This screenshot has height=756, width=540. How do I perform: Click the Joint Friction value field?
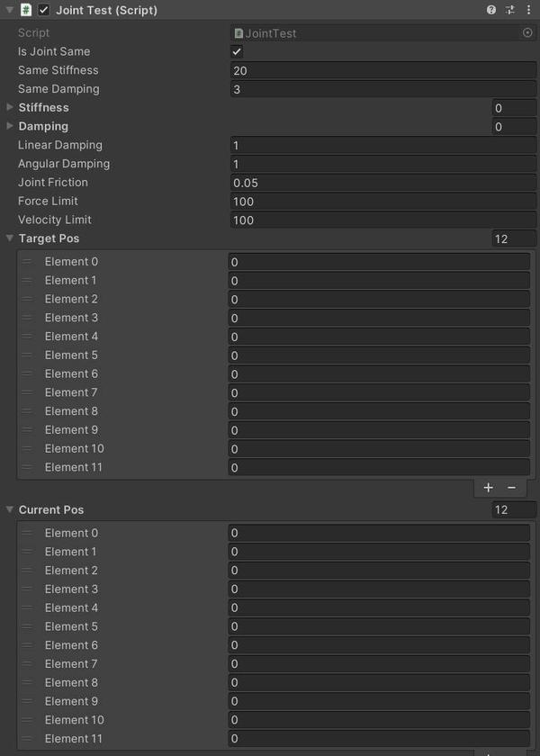tap(382, 183)
